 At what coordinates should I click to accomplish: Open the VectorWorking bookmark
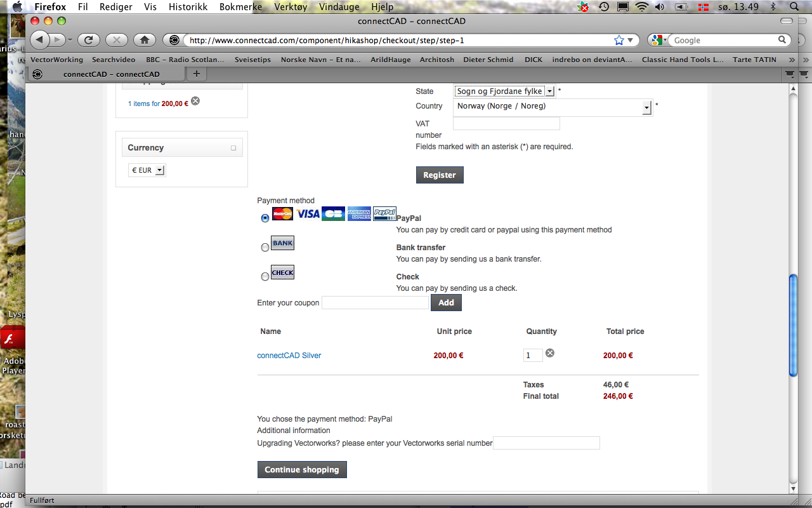tap(56, 60)
